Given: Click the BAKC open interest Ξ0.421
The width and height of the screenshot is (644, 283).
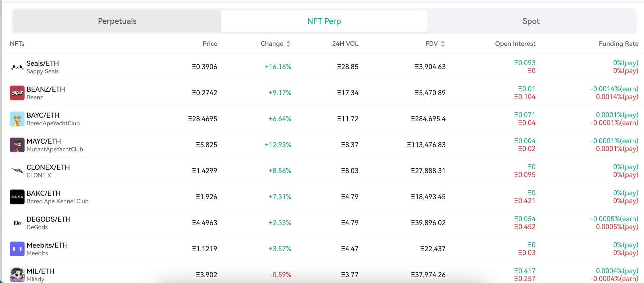Looking at the screenshot, I should 525,201.
